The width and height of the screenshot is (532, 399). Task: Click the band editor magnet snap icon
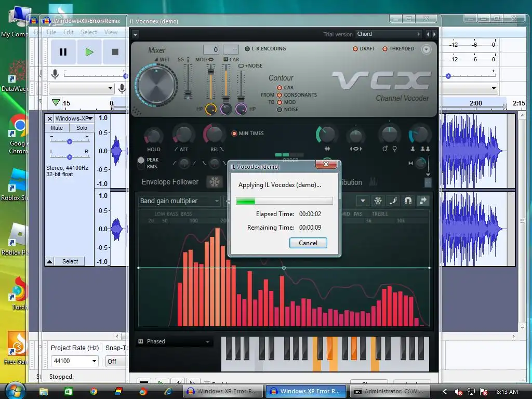[408, 201]
